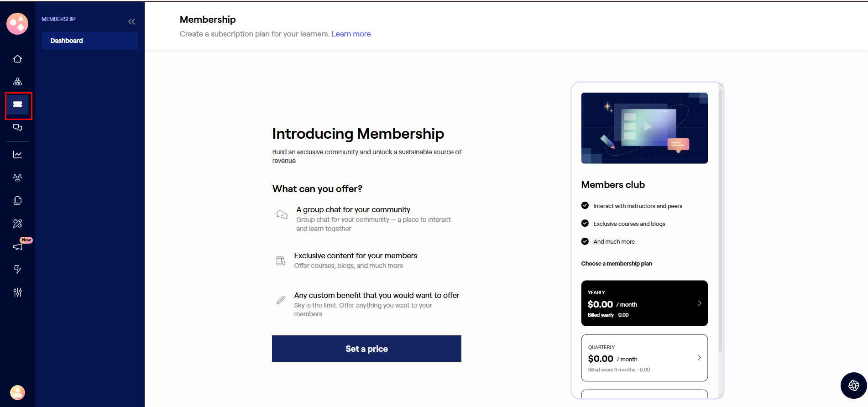Viewport: 868px width, 407px height.
Task: Open the community chat bubbles icon
Action: [x=17, y=127]
